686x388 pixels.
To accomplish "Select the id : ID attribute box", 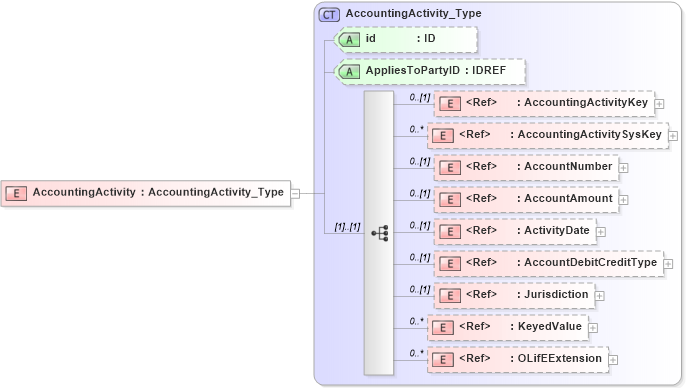I will point(406,39).
